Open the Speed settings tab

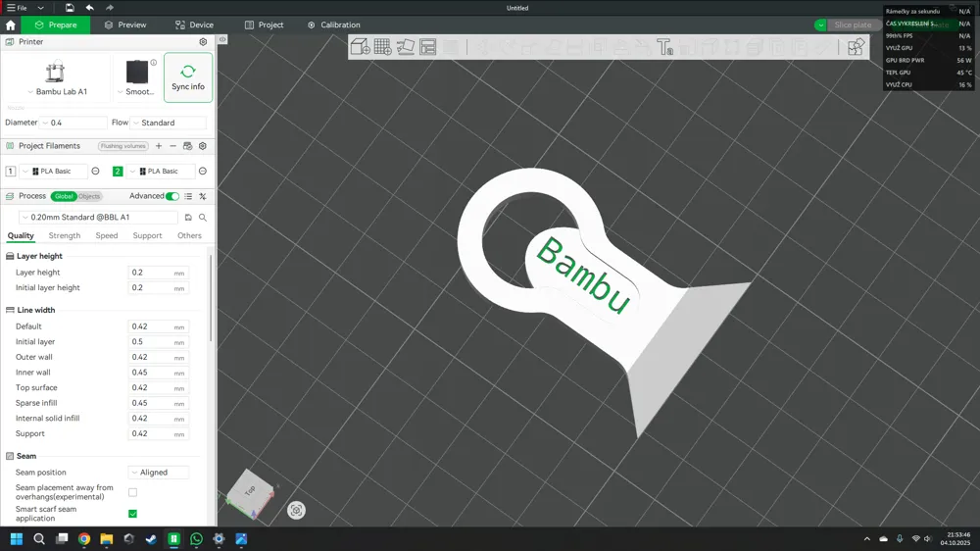(x=106, y=235)
